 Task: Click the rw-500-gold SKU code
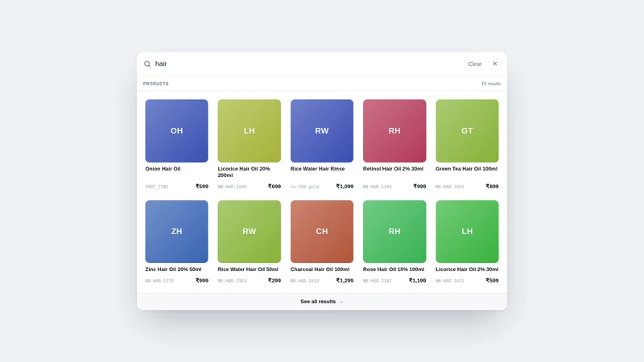tap(304, 187)
